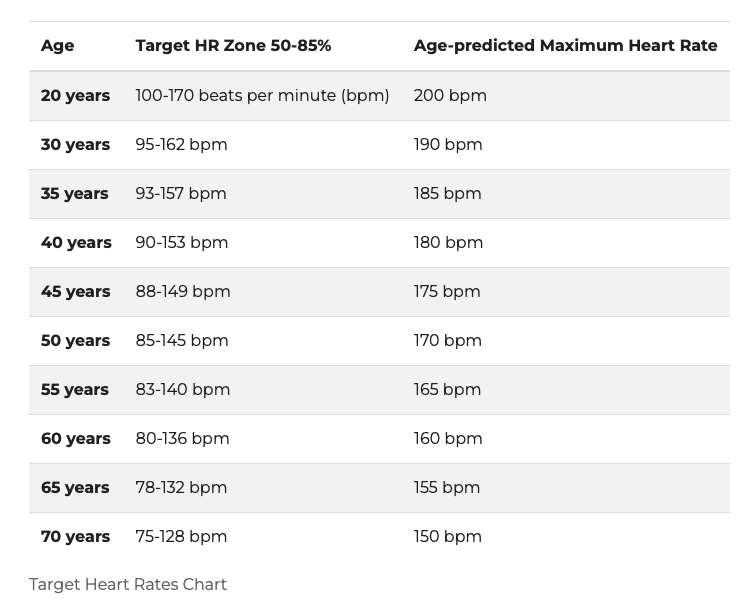Click the 85-145 bpm target zone cell
746x609 pixels.
(182, 341)
